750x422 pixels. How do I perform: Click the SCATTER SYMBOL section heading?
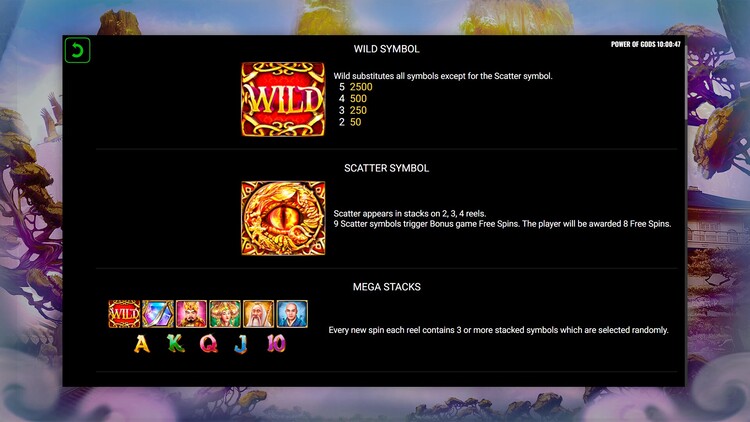[386, 168]
